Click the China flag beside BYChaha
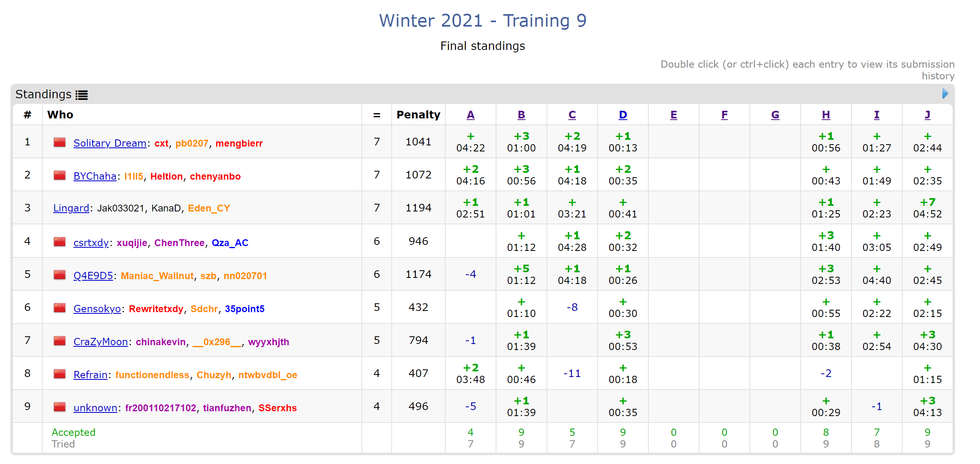 [x=60, y=175]
